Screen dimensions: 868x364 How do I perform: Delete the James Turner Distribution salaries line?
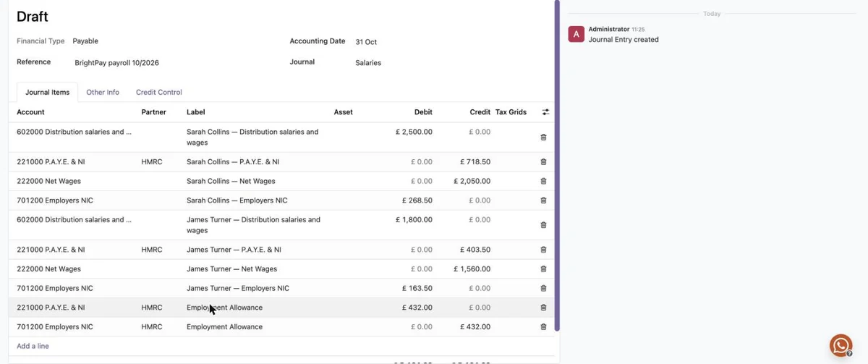543,225
